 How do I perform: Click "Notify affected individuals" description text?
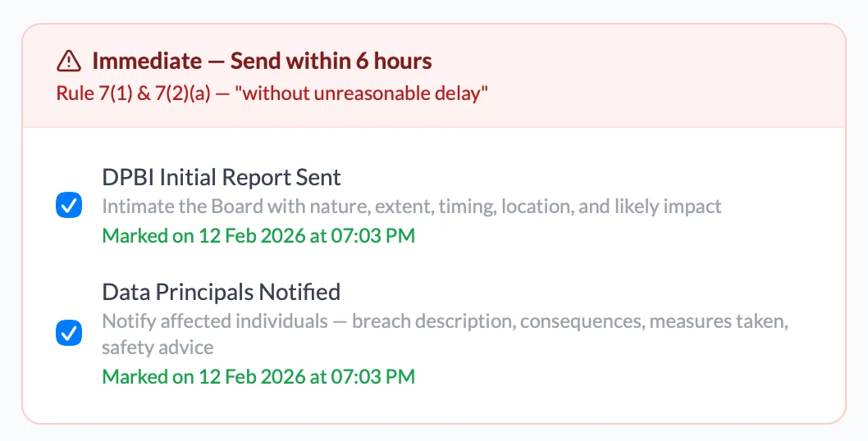point(215,321)
